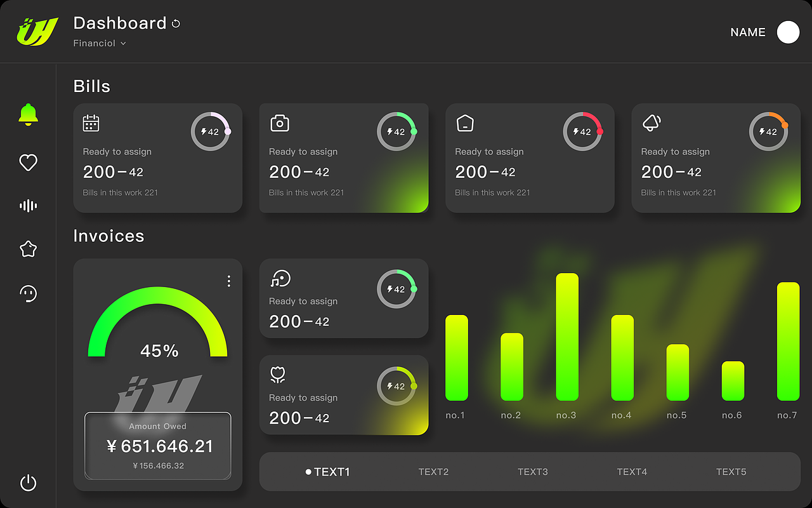Click the red progress ring on the house card
The image size is (812, 508).
click(583, 131)
